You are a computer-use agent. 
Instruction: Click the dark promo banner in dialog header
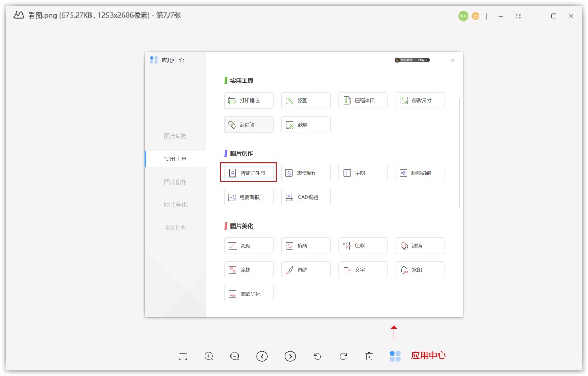click(412, 60)
